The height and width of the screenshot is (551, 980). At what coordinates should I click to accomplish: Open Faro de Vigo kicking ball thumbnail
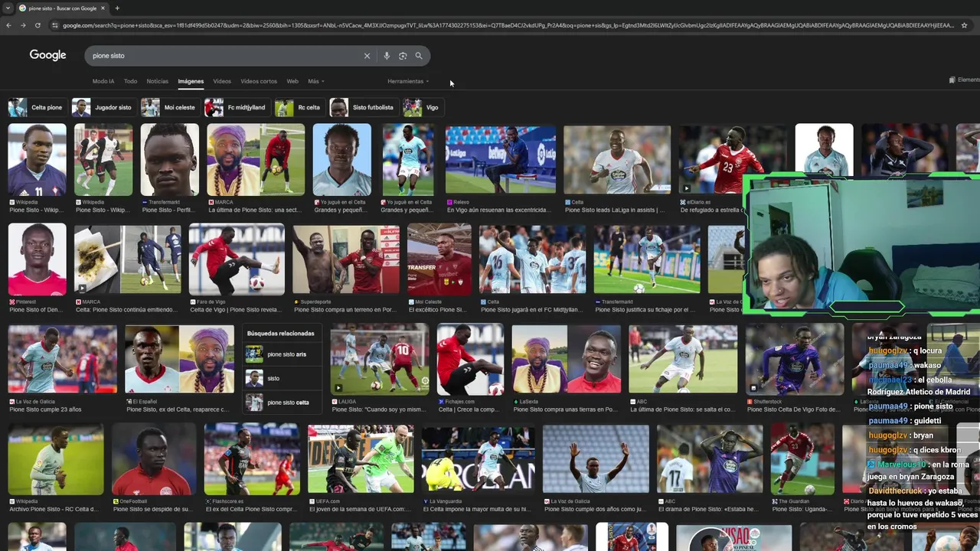[237, 259]
